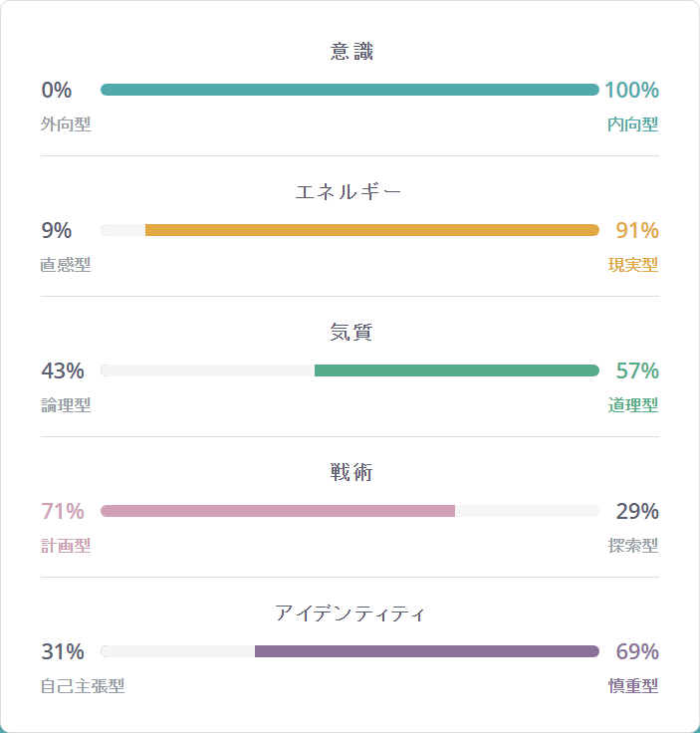Click the green 気質 progress bar
The image size is (700, 733).
point(456,370)
